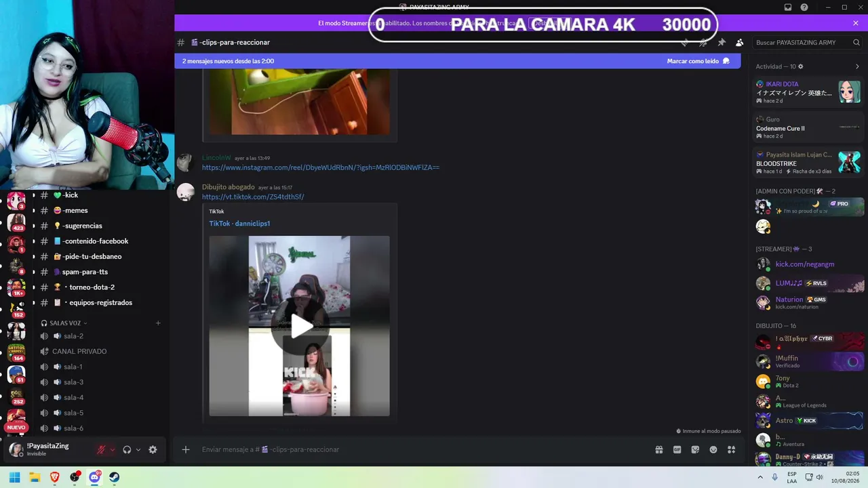Open pinned messages in channel header
Image resolution: width=868 pixels, height=488 pixels.
click(722, 42)
